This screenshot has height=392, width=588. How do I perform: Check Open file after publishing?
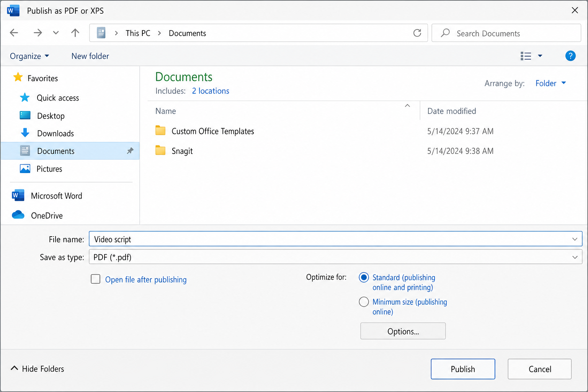click(96, 279)
